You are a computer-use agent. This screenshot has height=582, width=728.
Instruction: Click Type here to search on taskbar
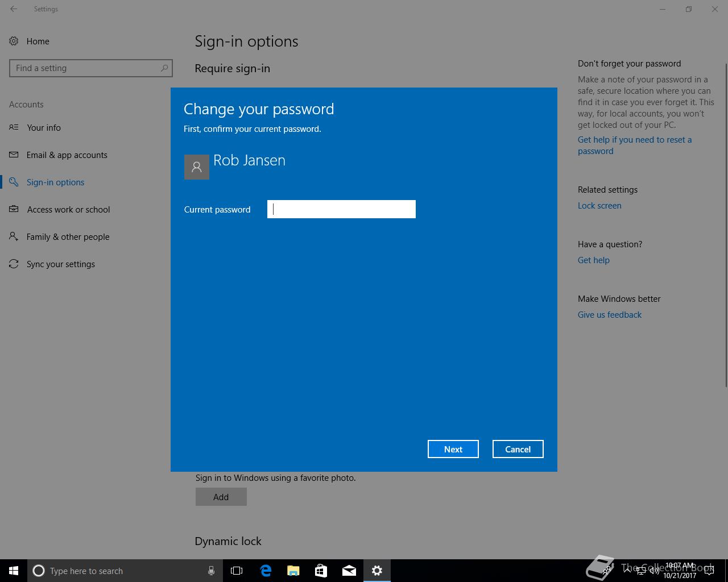[125, 571]
